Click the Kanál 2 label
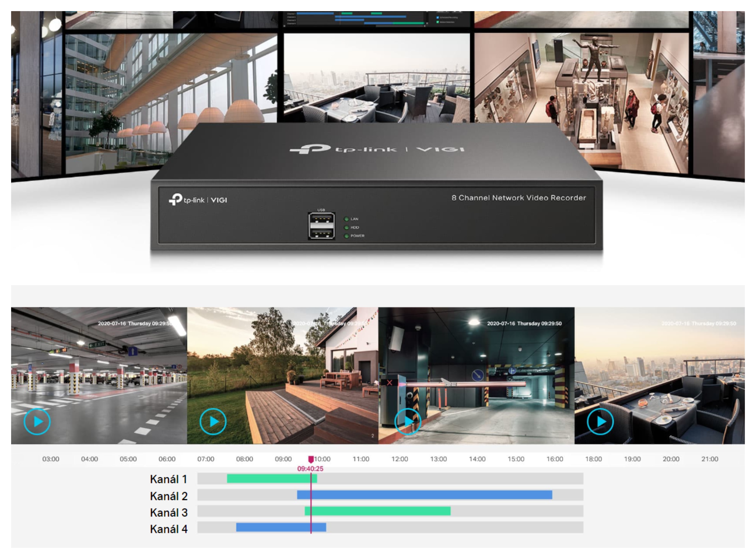Image resolution: width=756 pixels, height=559 pixels. pyautogui.click(x=168, y=496)
